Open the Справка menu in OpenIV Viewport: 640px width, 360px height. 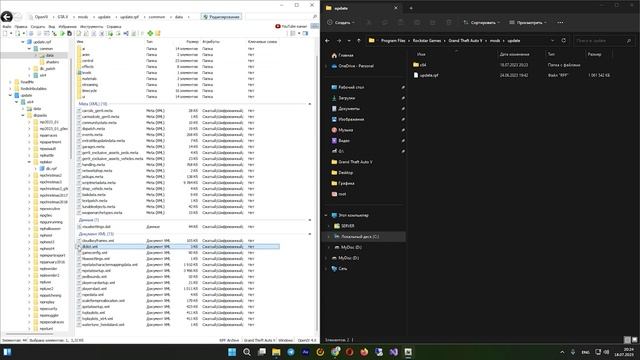click(x=114, y=27)
